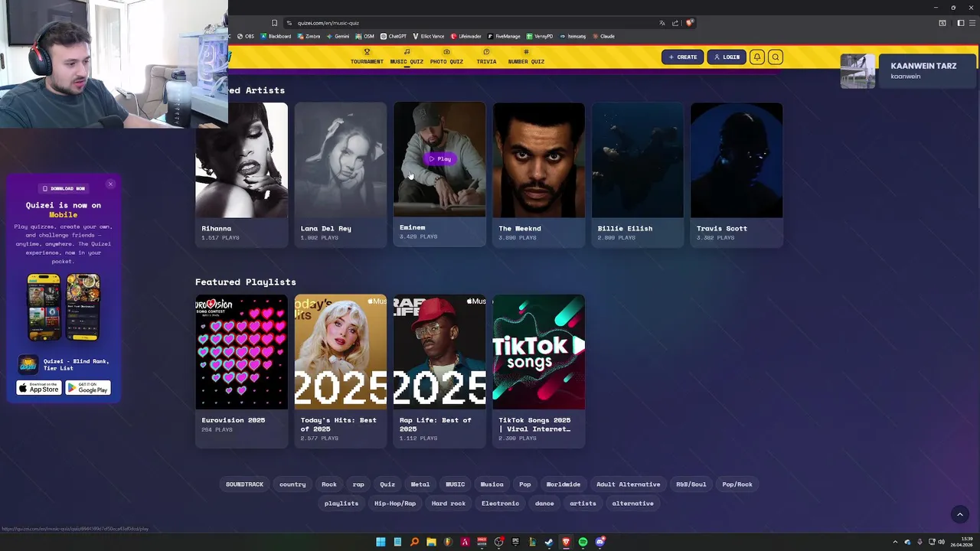Open the Google Play download badge

(x=88, y=388)
